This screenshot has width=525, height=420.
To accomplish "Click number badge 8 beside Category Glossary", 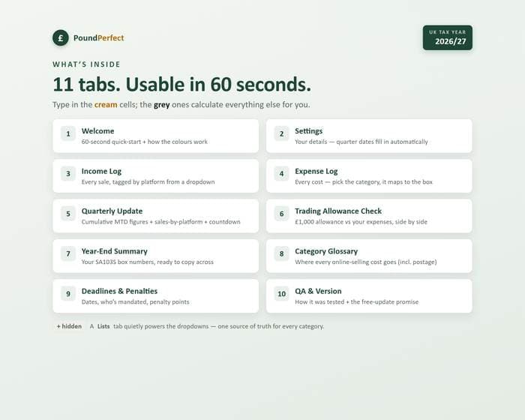I will point(281,253).
